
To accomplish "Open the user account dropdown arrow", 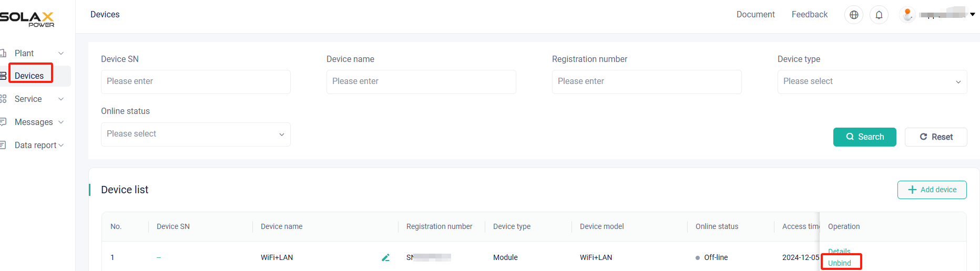I will [x=973, y=15].
